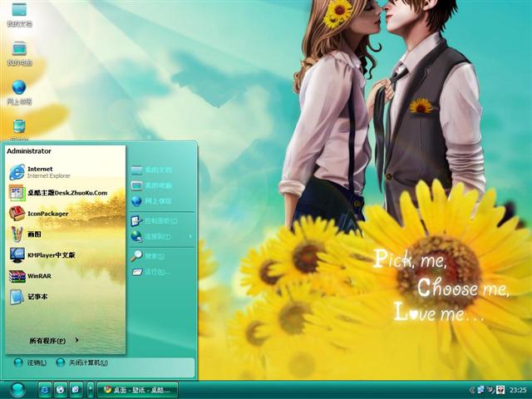This screenshot has width=532, height=399.
Task: Open WinRAR in the pinned programs list
Action: click(39, 275)
